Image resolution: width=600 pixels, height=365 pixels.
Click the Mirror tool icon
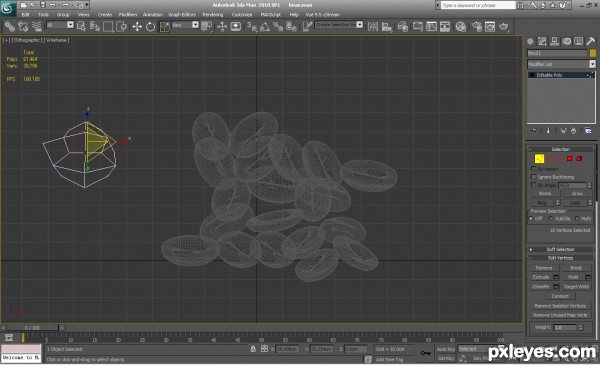click(x=373, y=26)
